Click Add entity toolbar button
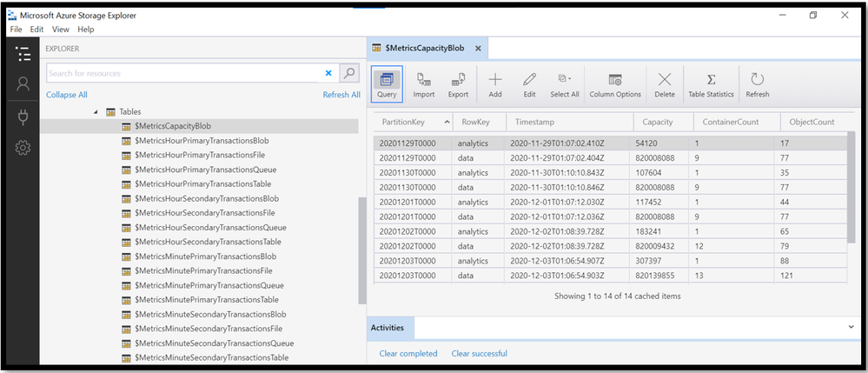The image size is (868, 373). coord(495,84)
